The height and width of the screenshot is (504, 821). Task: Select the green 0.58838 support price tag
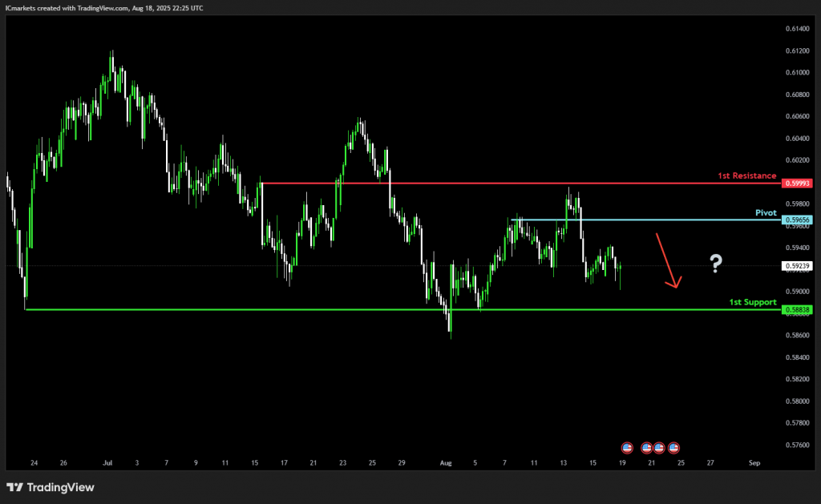(x=797, y=310)
